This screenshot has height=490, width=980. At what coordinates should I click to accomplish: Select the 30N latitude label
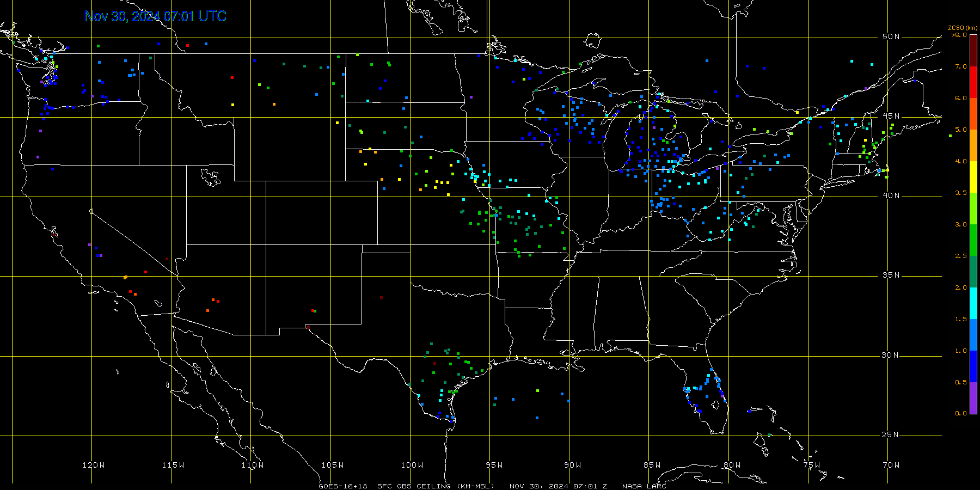click(x=891, y=356)
